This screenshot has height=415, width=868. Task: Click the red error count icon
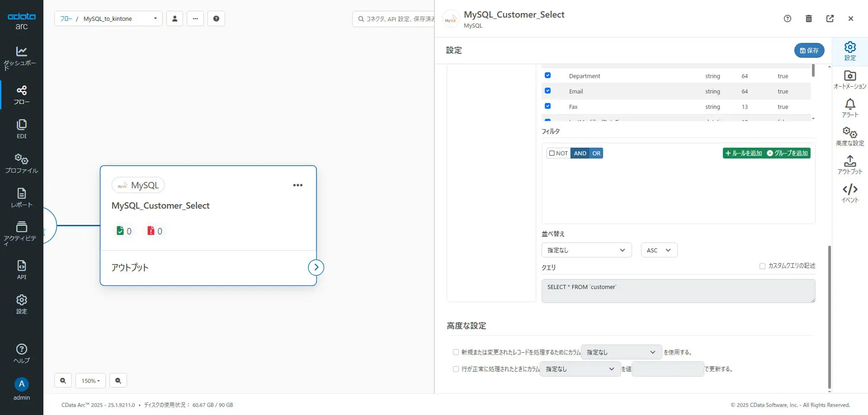[x=151, y=231]
